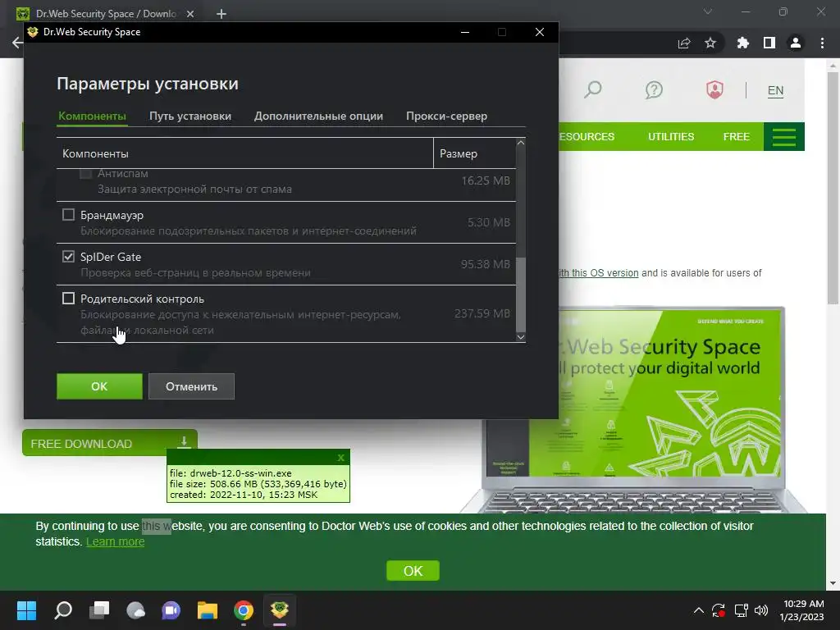Viewport: 840px width, 630px height.
Task: Open the Chat taskbar icon
Action: point(171,610)
